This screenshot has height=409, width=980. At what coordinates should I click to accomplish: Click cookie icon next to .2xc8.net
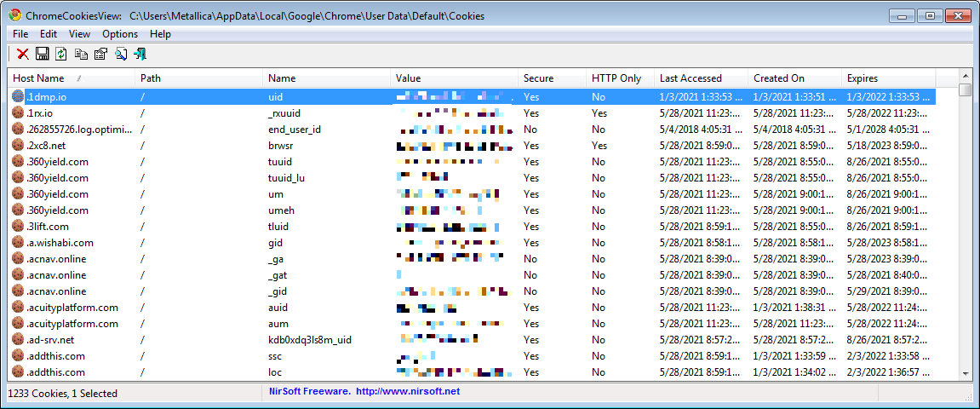coord(18,146)
